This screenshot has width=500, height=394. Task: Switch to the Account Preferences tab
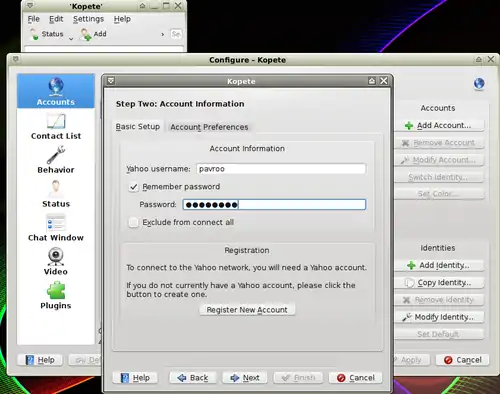point(209,127)
